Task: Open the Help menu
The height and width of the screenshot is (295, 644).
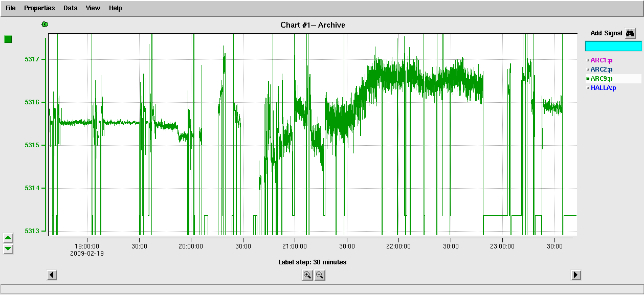Action: point(116,8)
